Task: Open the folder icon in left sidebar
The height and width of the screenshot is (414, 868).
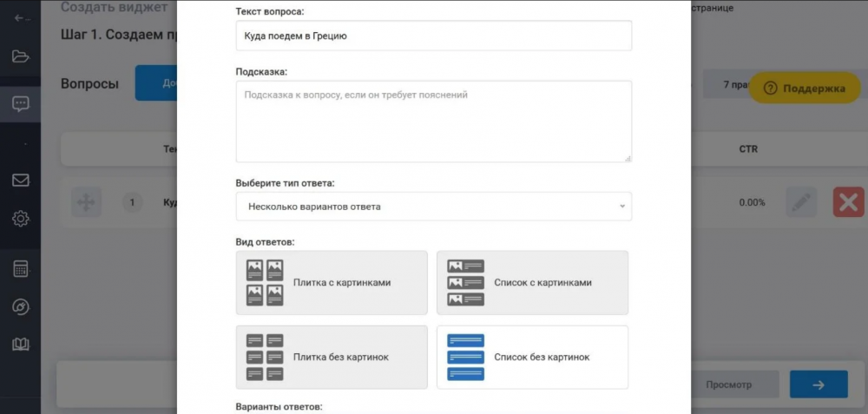Action: [21, 56]
